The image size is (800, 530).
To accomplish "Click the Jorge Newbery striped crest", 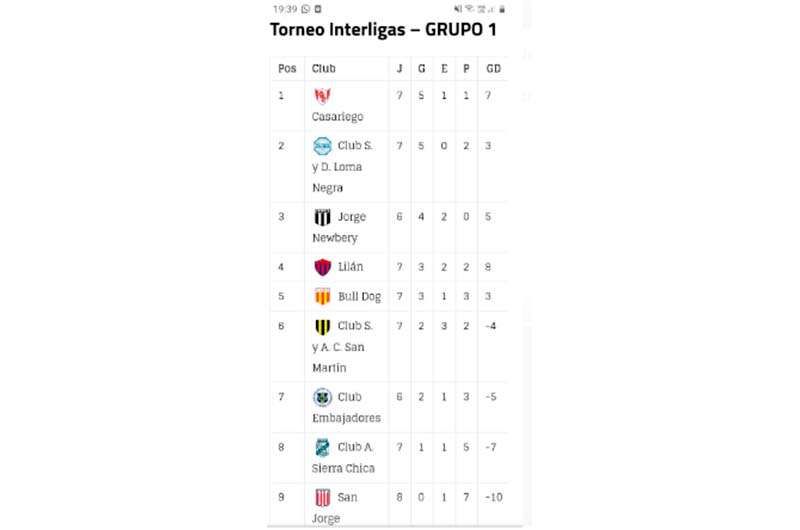I will click(x=322, y=217).
